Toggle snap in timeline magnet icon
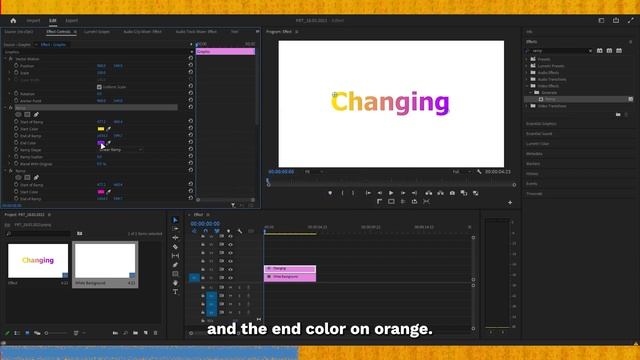Screen dimensions: 640x360 point(205,231)
